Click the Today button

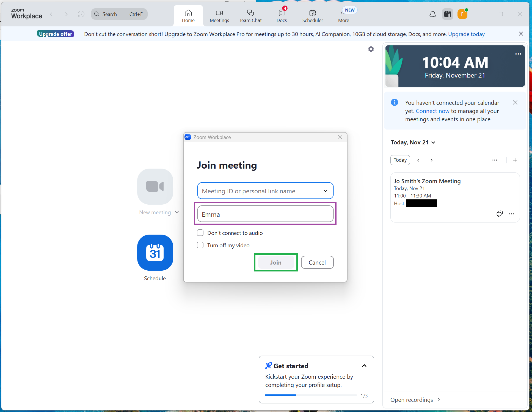[400, 160]
